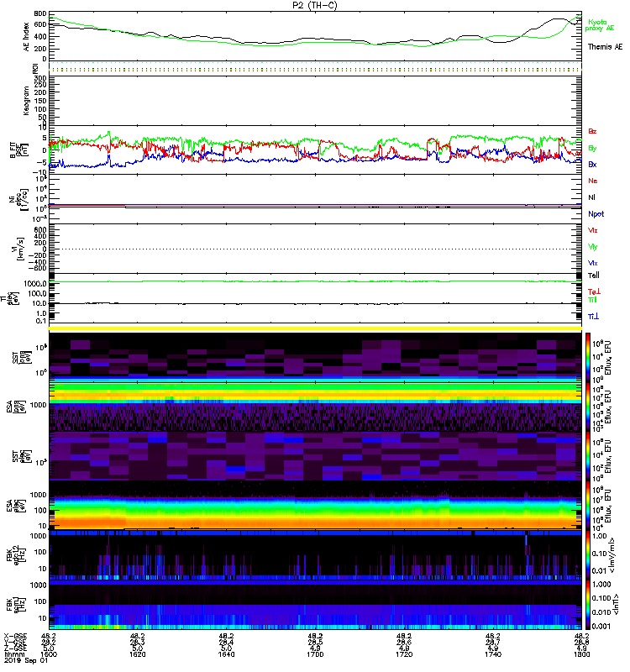The height and width of the screenshot is (672, 630).
Task: Click the dotted zero line in Vi panel
Action: (315, 249)
